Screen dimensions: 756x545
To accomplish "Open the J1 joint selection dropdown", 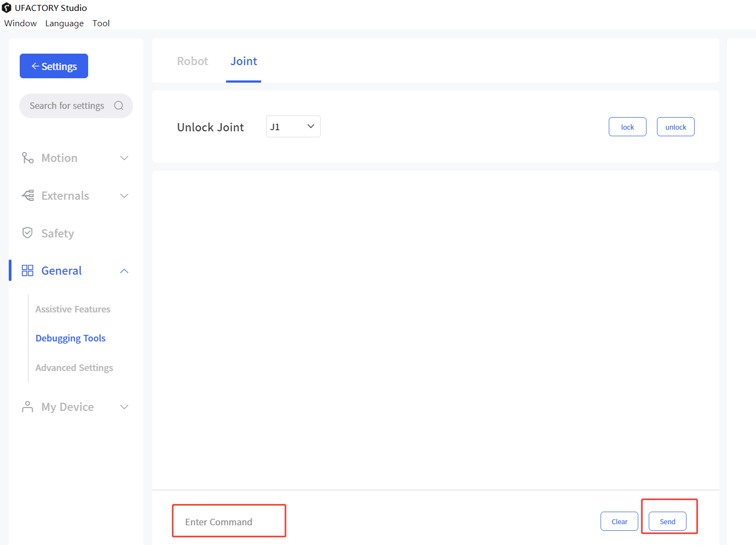I will point(293,126).
